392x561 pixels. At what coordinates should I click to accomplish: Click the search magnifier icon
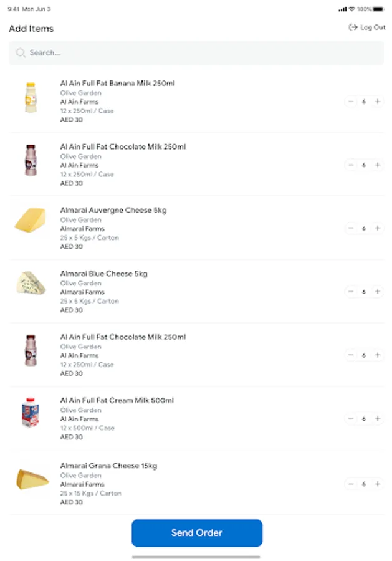(x=21, y=53)
